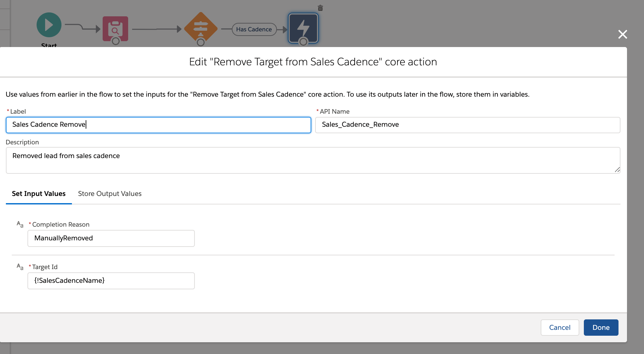Viewport: 644px width, 354px height.
Task: Switch to Store Output Values tab
Action: click(110, 194)
